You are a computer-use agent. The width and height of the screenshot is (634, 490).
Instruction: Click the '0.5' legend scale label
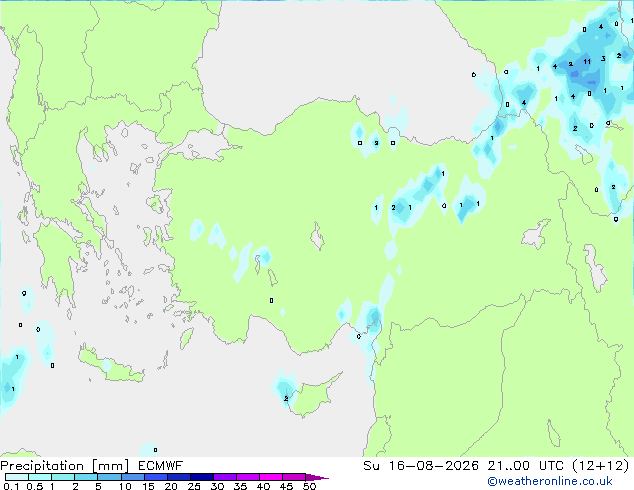point(35,486)
